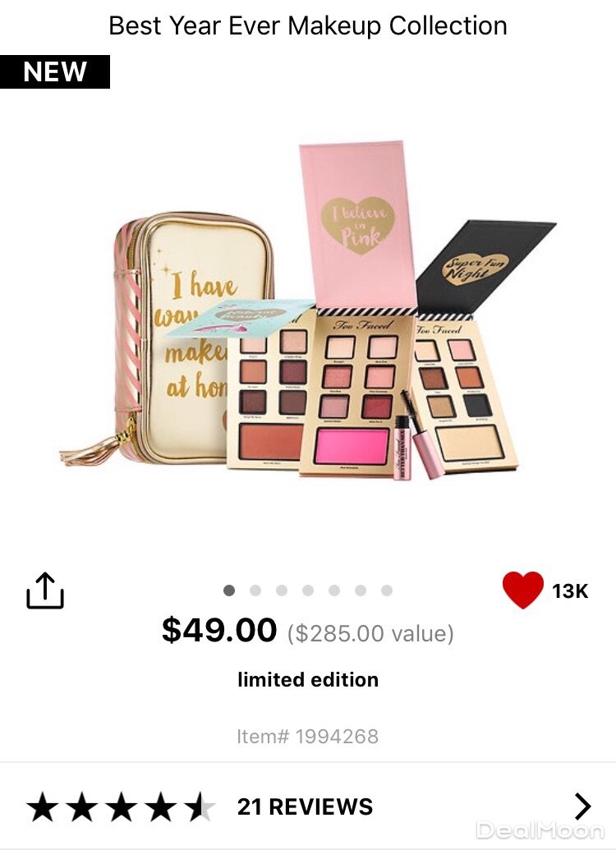
Task: Select the first image pagination dot
Action: [229, 590]
